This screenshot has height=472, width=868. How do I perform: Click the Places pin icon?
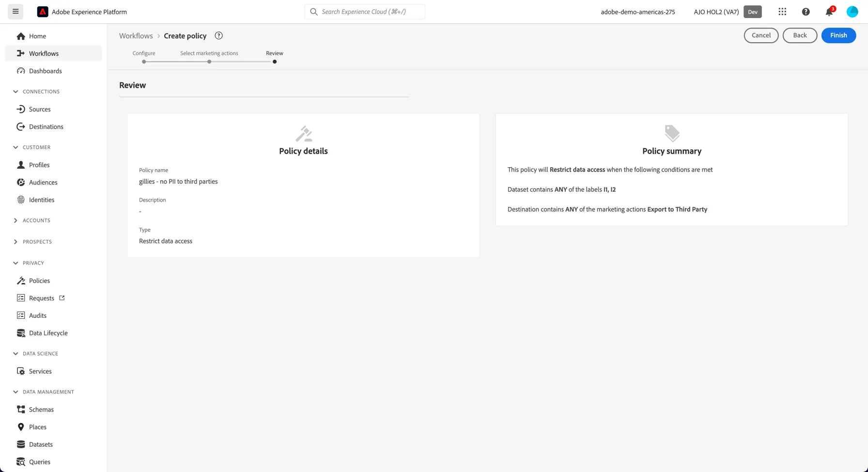[21, 427]
